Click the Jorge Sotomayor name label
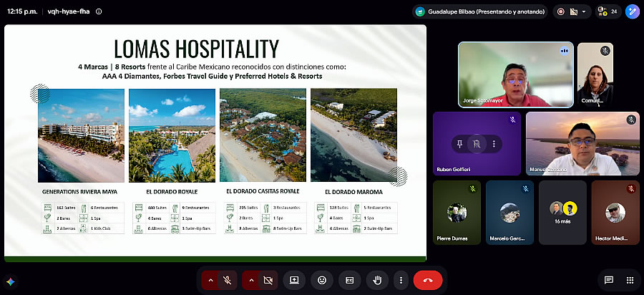644x295 pixels. tap(482, 101)
